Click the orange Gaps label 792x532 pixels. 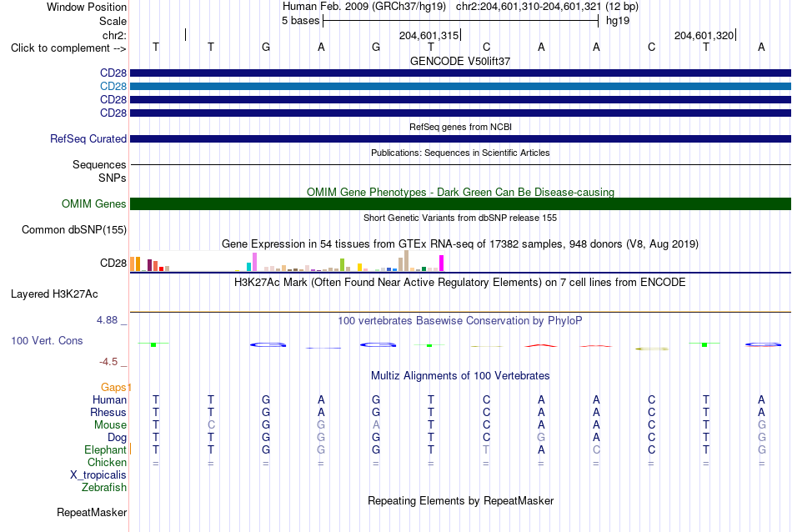coord(113,387)
